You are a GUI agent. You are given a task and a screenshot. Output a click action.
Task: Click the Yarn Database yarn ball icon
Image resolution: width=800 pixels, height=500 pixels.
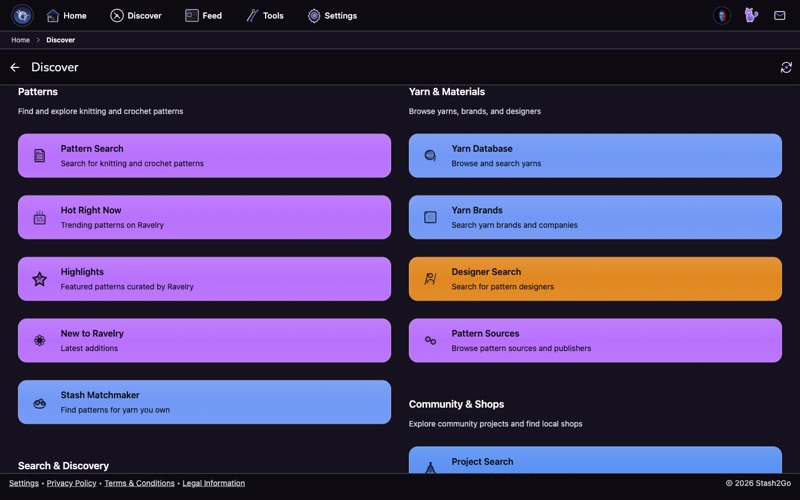click(x=430, y=156)
